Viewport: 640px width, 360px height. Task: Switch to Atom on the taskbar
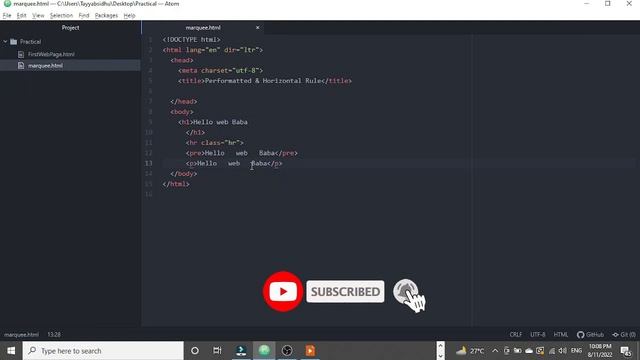pos(264,351)
